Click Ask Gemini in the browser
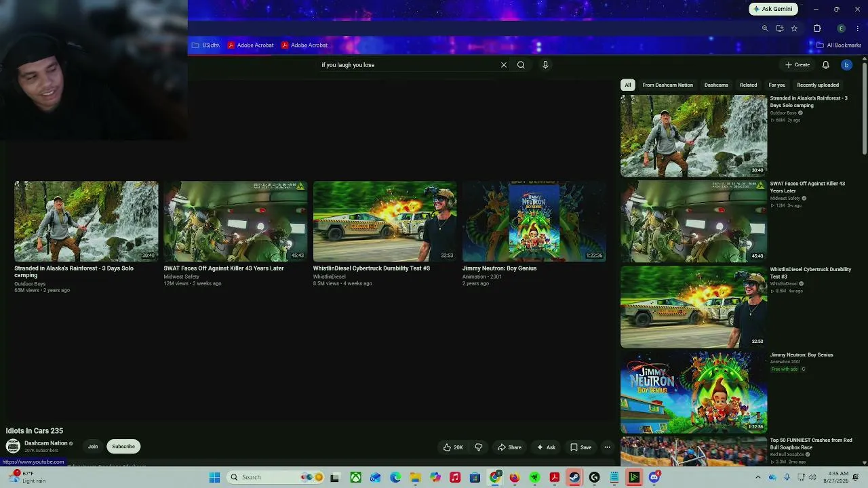The image size is (868, 488). click(x=773, y=9)
